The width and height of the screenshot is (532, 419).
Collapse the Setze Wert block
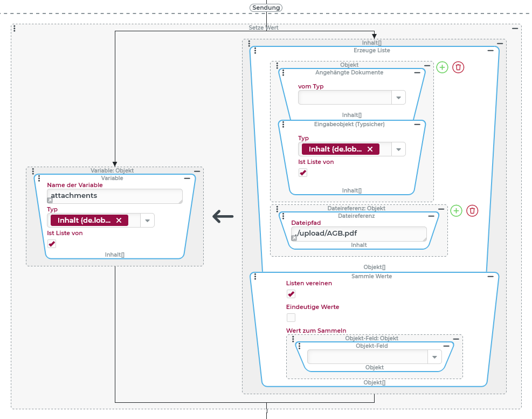point(515,28)
